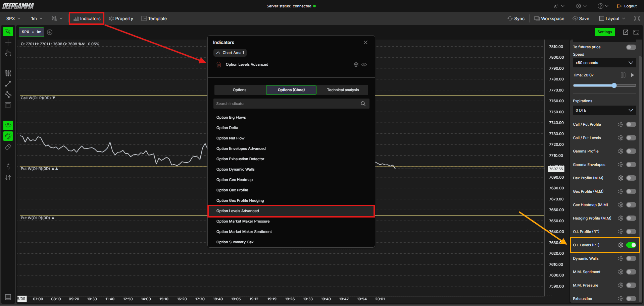The width and height of the screenshot is (644, 306).
Task: Click the play button next to Time
Action: click(x=633, y=75)
